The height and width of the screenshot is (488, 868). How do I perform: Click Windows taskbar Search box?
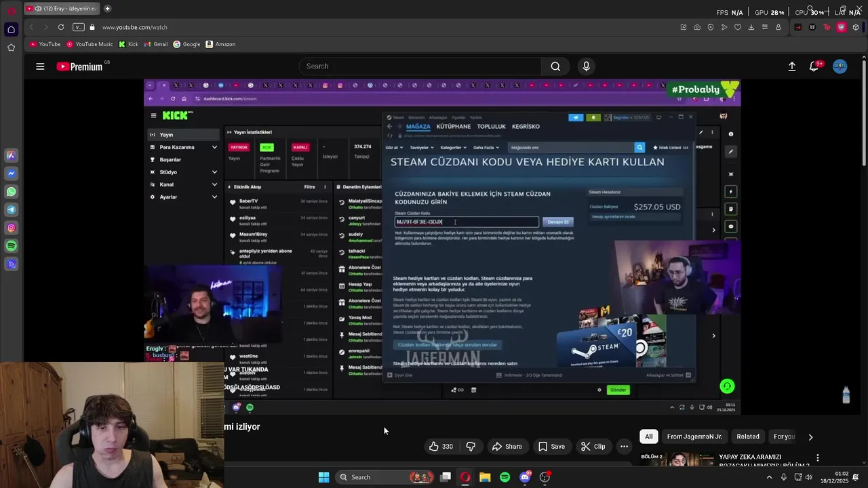[385, 477]
